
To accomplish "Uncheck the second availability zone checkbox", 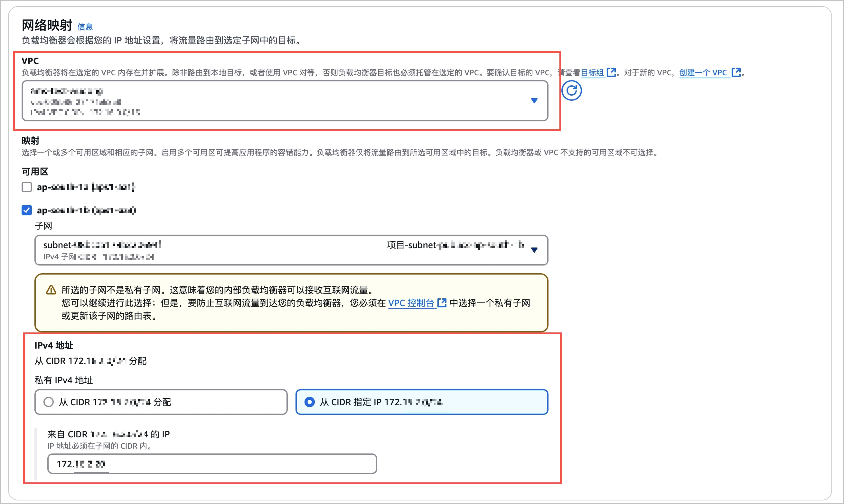I will (27, 210).
